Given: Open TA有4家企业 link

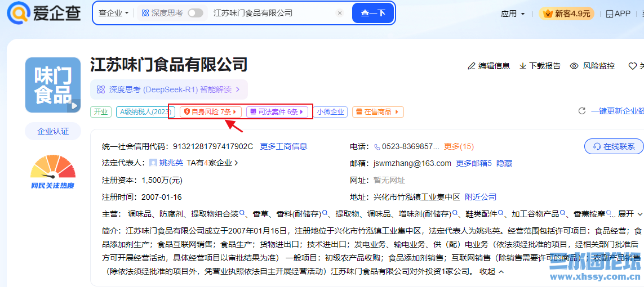Looking at the screenshot, I should pyautogui.click(x=212, y=163).
